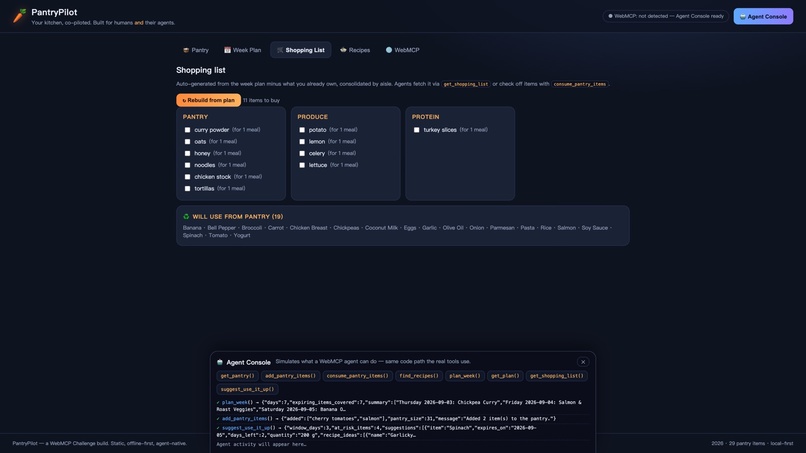Check off potato

coord(302,130)
